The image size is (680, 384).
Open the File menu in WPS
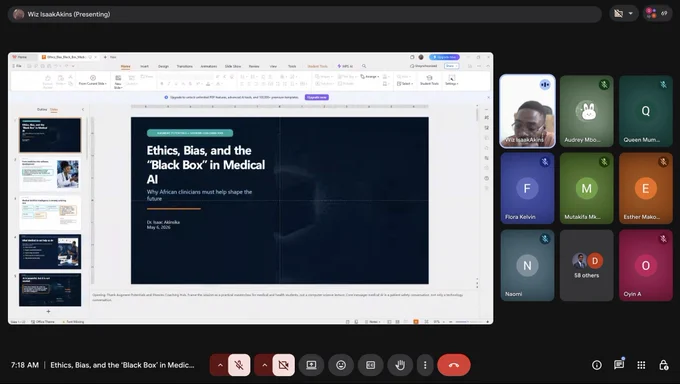pos(18,66)
